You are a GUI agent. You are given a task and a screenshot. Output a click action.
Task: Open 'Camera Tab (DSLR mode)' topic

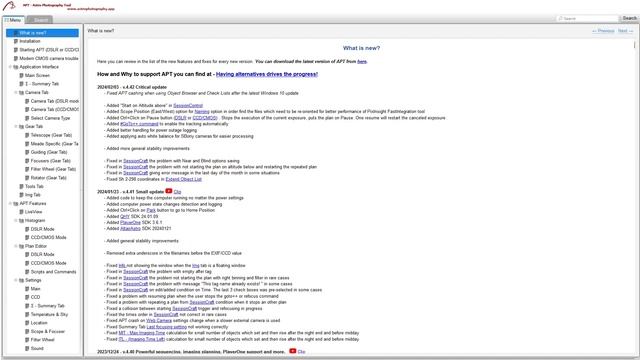point(55,101)
